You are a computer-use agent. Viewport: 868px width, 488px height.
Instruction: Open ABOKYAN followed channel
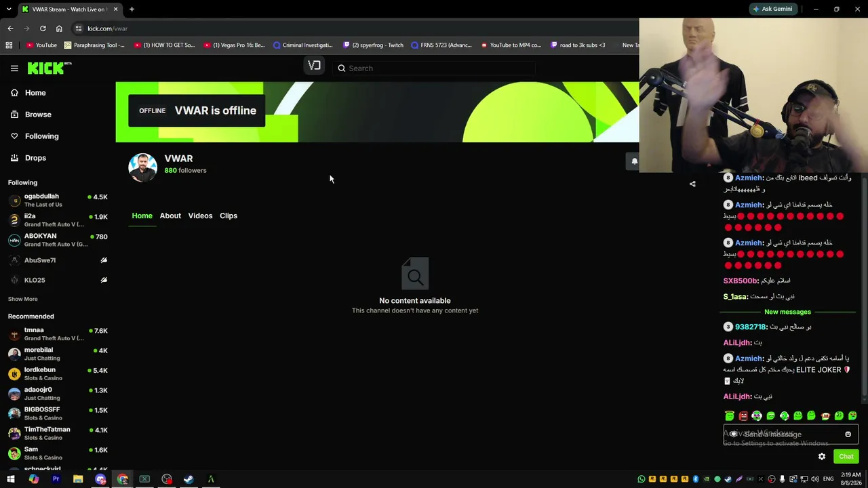pyautogui.click(x=58, y=240)
